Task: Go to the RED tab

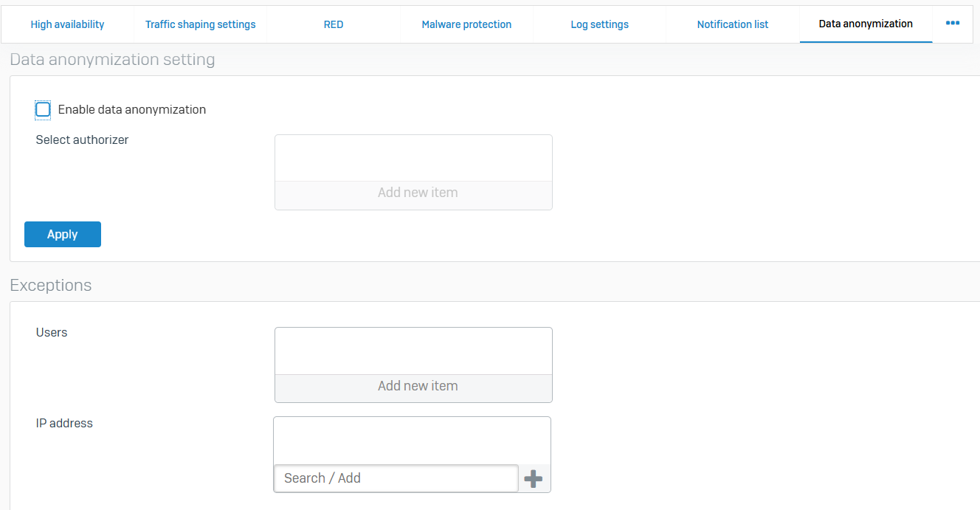Action: [x=334, y=24]
